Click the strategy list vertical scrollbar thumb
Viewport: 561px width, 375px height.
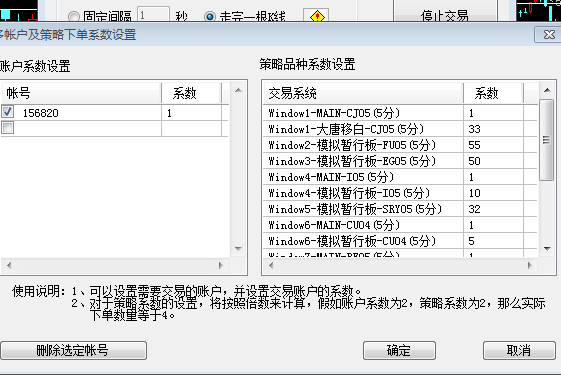pos(546,140)
